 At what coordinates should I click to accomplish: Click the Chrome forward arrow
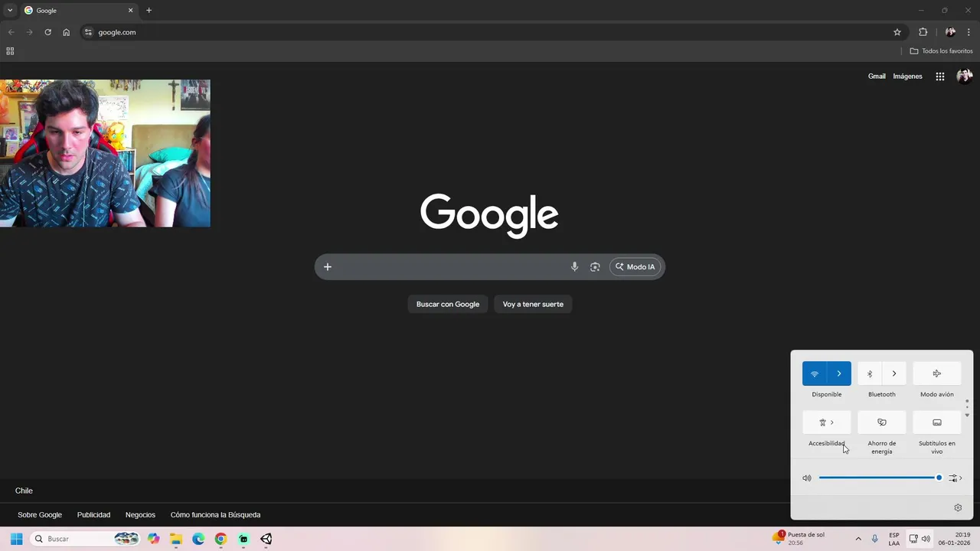point(29,32)
